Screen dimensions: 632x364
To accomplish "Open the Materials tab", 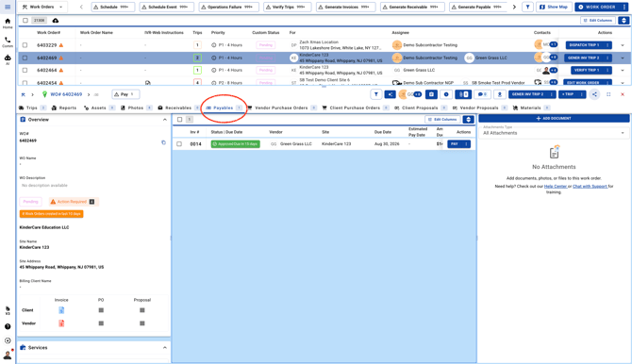I will (531, 108).
